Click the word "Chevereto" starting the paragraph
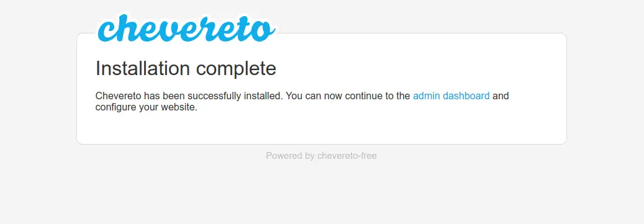The width and height of the screenshot is (644, 224). (x=118, y=96)
